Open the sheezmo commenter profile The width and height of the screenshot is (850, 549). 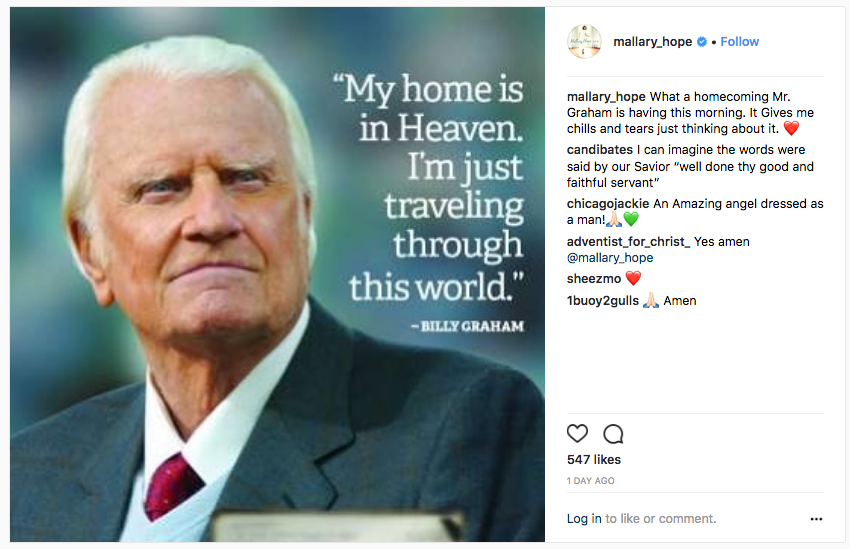click(x=594, y=279)
